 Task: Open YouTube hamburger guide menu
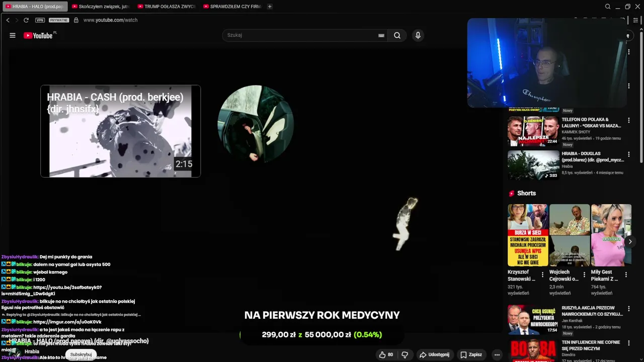(13, 35)
